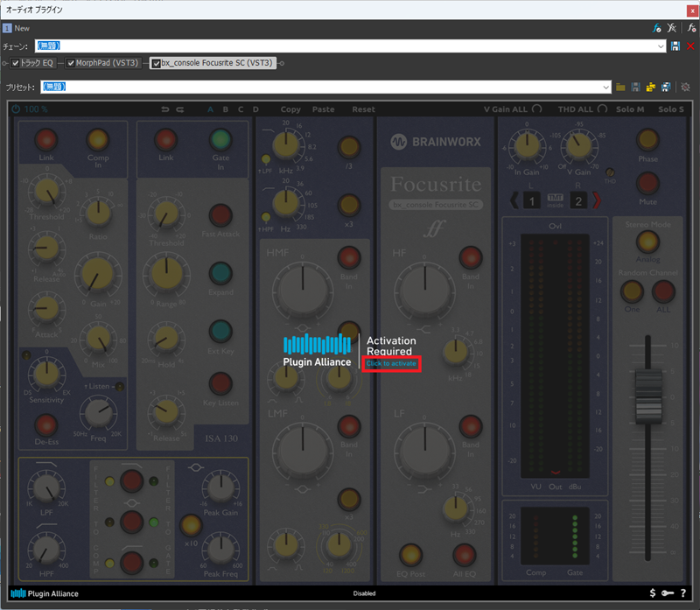This screenshot has width=700, height=610.
Task: Click the plugin power icon beside 100 %
Action: click(15, 109)
